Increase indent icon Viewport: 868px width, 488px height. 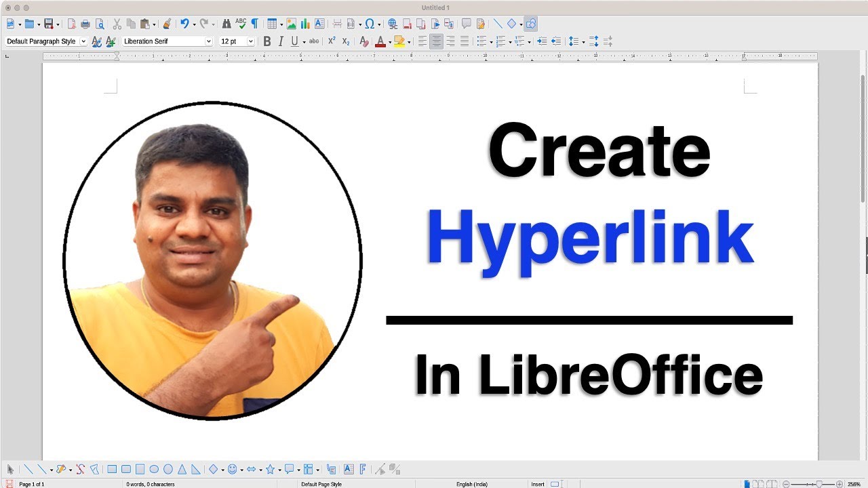(x=542, y=41)
